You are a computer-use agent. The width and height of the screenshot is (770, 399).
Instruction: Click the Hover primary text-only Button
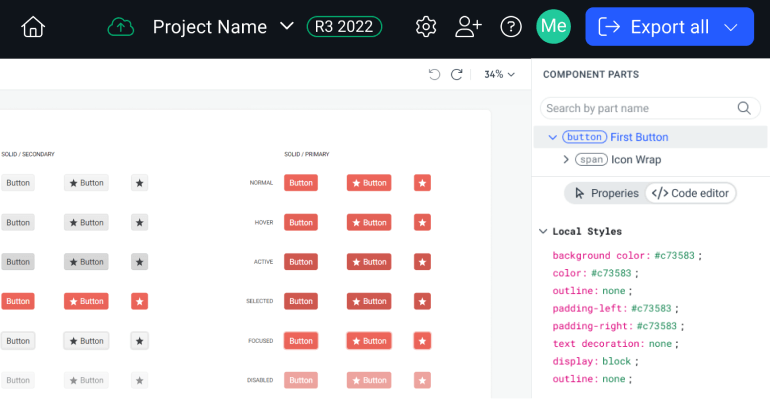[x=301, y=222]
